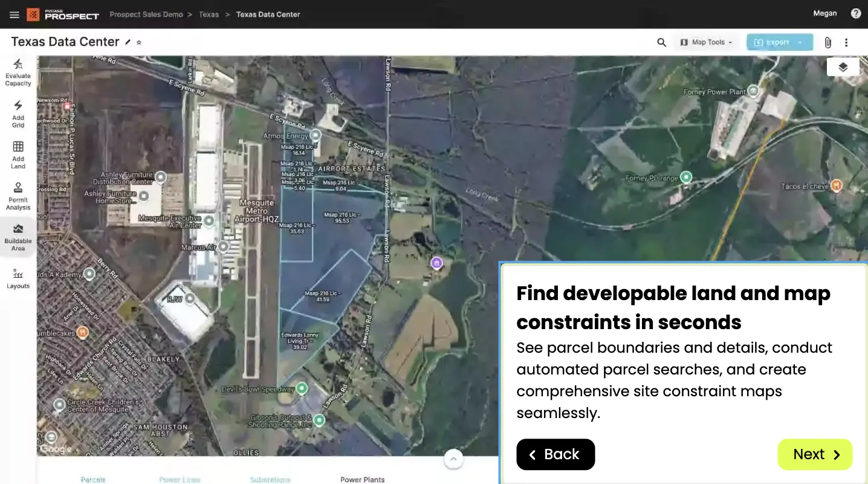Expand the Map Tools dropdown
Image resolution: width=868 pixels, height=484 pixels.
pyautogui.click(x=706, y=42)
